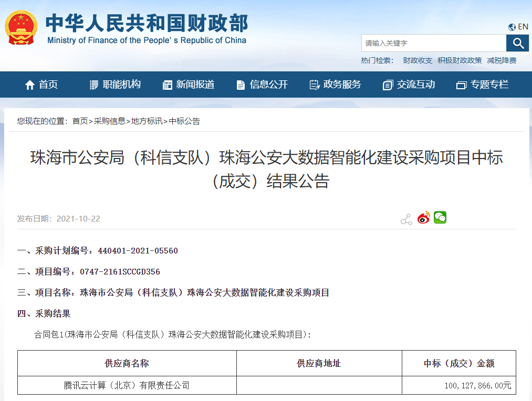
Task: Go to 采购信息 in breadcrumb
Action: coord(110,121)
